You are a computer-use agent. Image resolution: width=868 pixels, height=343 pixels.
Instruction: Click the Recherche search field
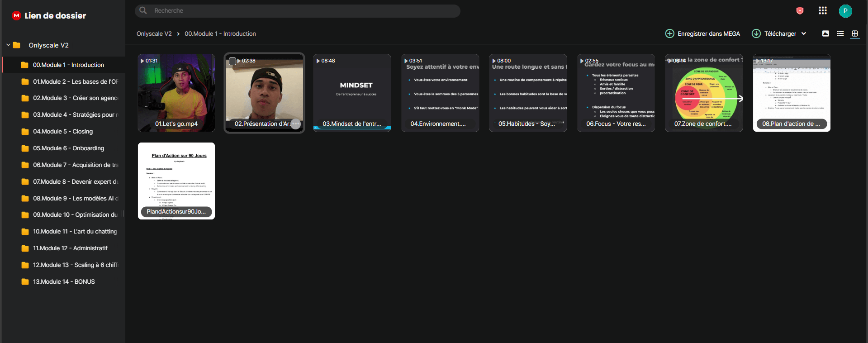coord(298,11)
